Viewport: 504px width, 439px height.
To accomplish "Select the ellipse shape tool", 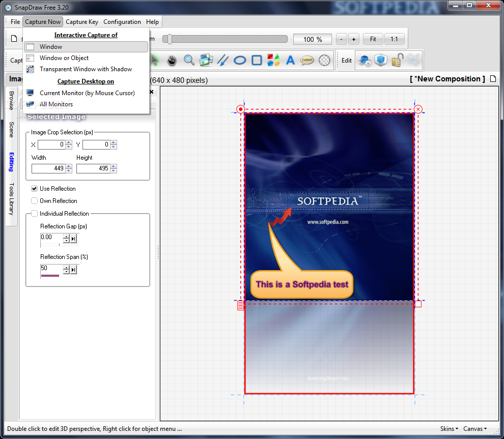I will point(240,60).
